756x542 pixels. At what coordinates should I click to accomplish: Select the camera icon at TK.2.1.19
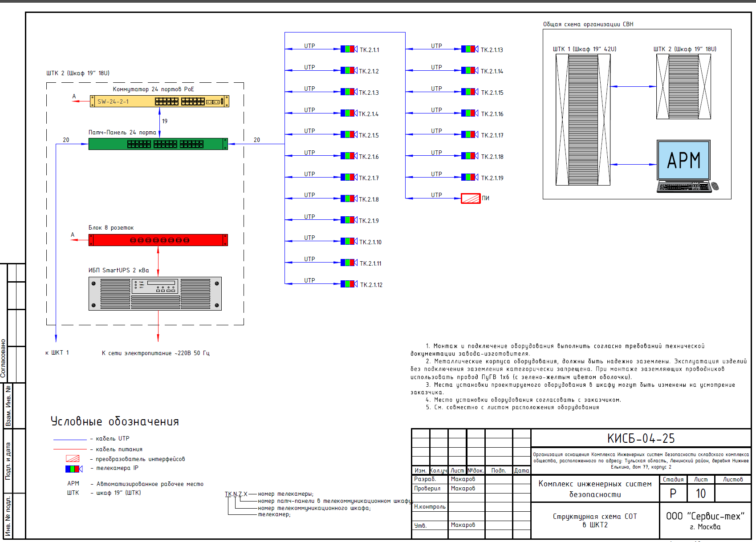(x=470, y=177)
